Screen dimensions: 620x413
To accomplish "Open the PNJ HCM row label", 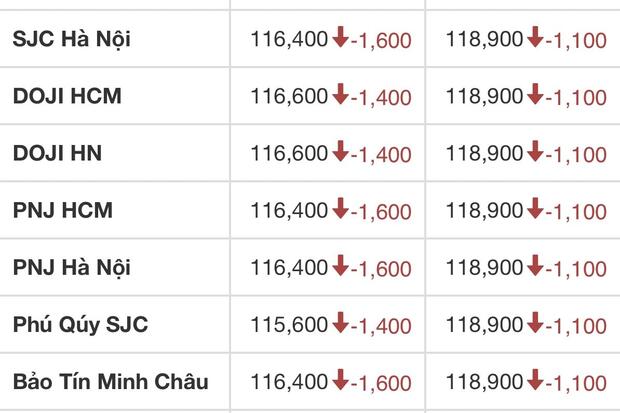I will click(63, 210).
